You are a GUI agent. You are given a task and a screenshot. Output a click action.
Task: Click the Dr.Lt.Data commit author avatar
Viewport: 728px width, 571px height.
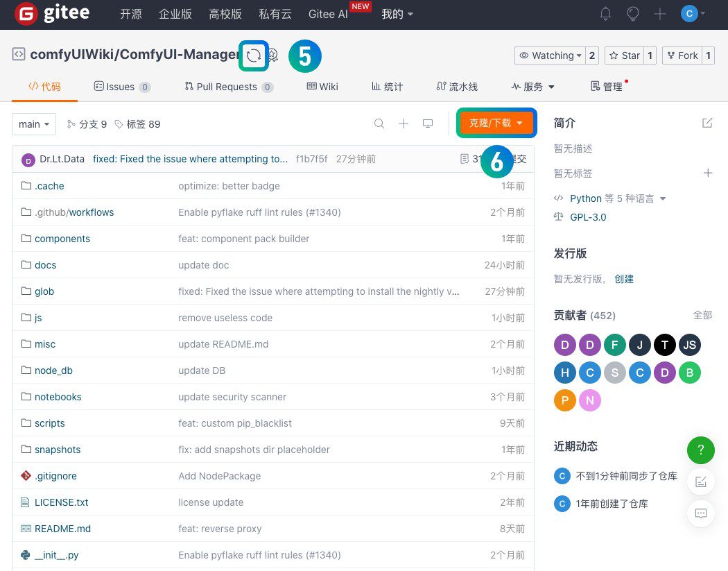[x=28, y=160]
